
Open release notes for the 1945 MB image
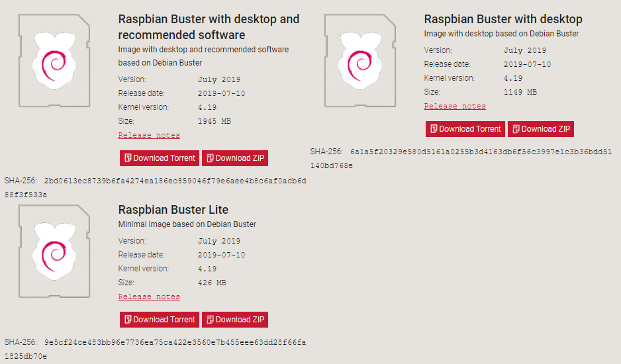[149, 135]
